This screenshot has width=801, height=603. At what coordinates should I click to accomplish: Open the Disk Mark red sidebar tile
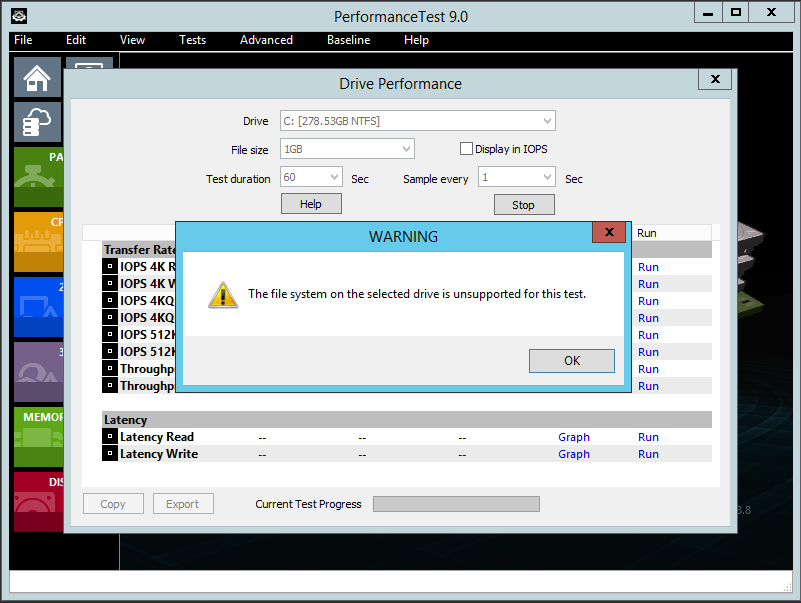pyautogui.click(x=39, y=502)
